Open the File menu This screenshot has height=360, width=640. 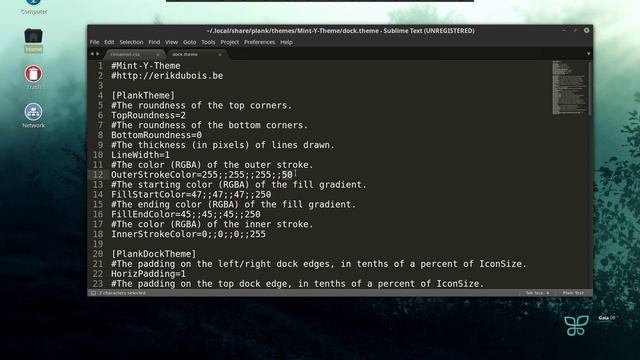94,42
